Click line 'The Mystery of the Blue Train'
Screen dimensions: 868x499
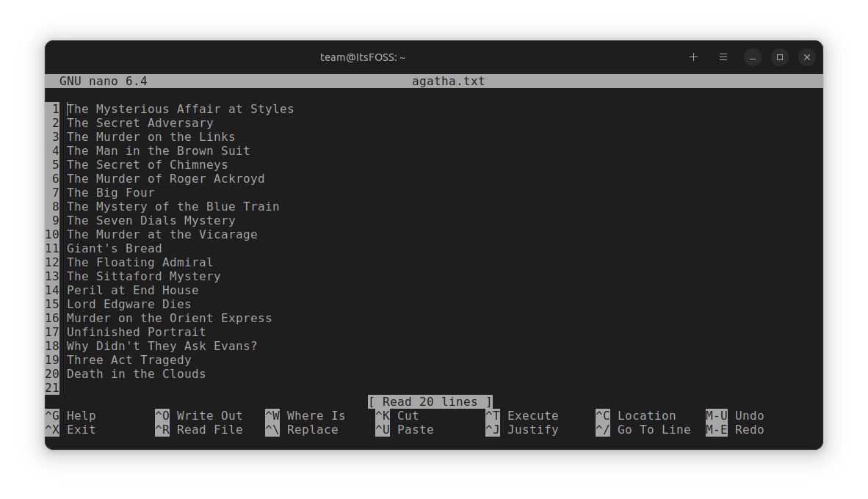173,206
